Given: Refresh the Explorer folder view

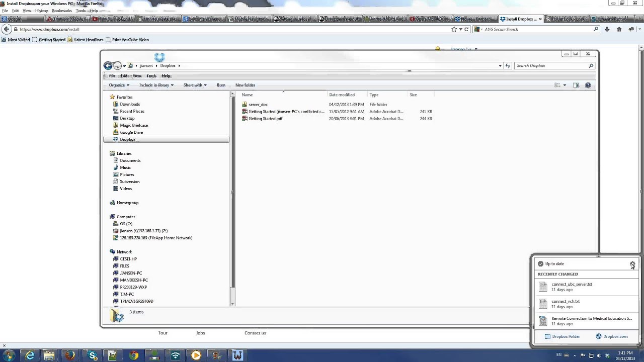Looking at the screenshot, I should (508, 66).
